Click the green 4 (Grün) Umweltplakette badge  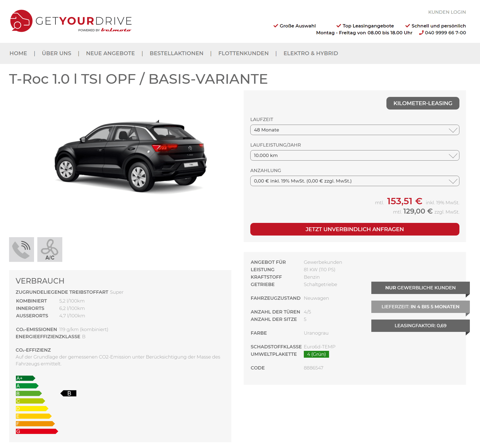tap(316, 354)
